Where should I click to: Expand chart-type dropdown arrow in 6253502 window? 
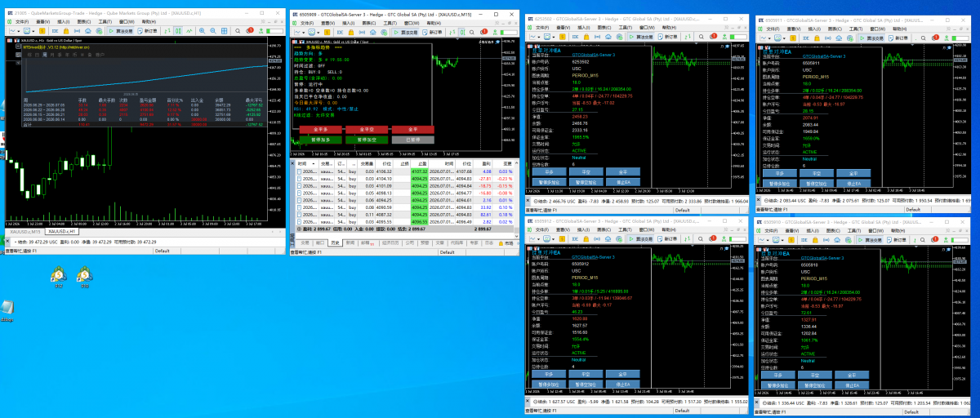539,37
